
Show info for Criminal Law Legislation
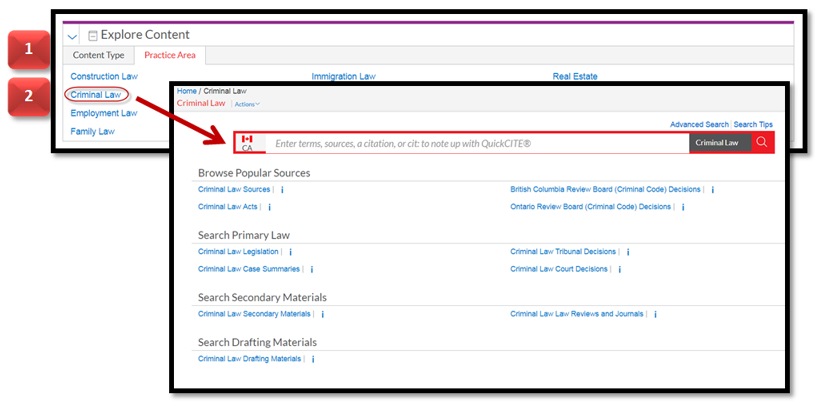[290, 252]
